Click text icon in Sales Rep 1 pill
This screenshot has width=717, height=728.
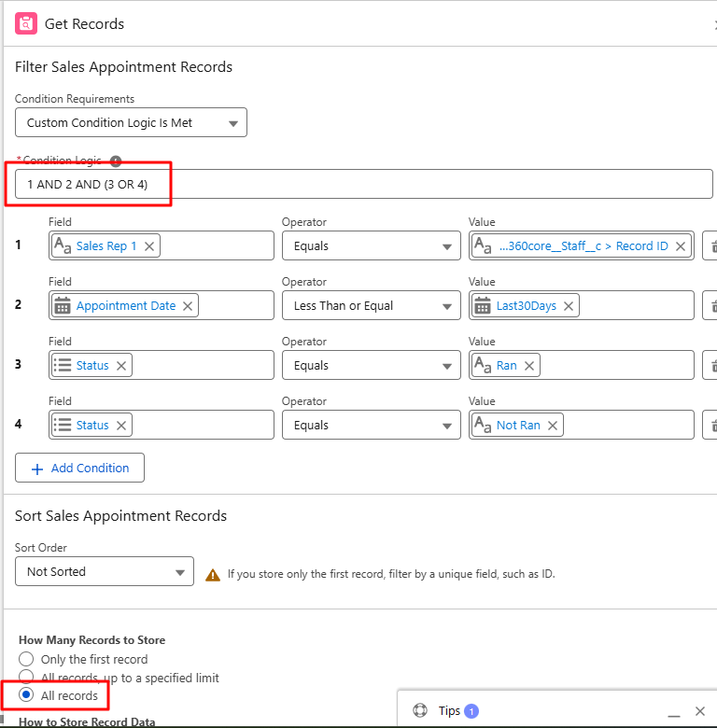pyautogui.click(x=63, y=245)
